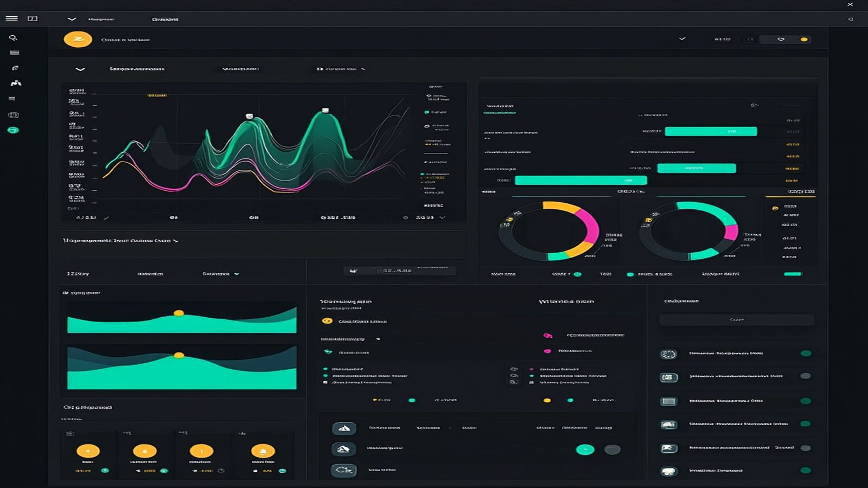Toggle the last switch at bottom of right list

[806, 470]
